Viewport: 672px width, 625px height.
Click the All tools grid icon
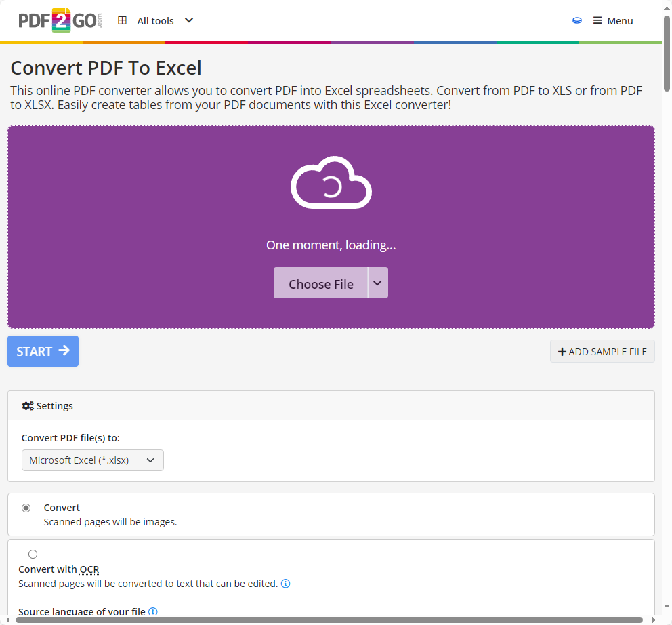click(x=122, y=20)
